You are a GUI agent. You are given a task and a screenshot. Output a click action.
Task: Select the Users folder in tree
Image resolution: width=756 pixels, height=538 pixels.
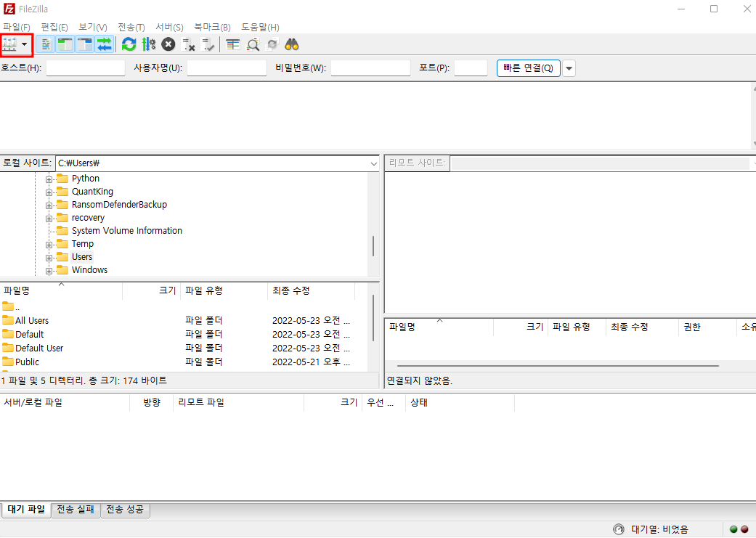82,257
